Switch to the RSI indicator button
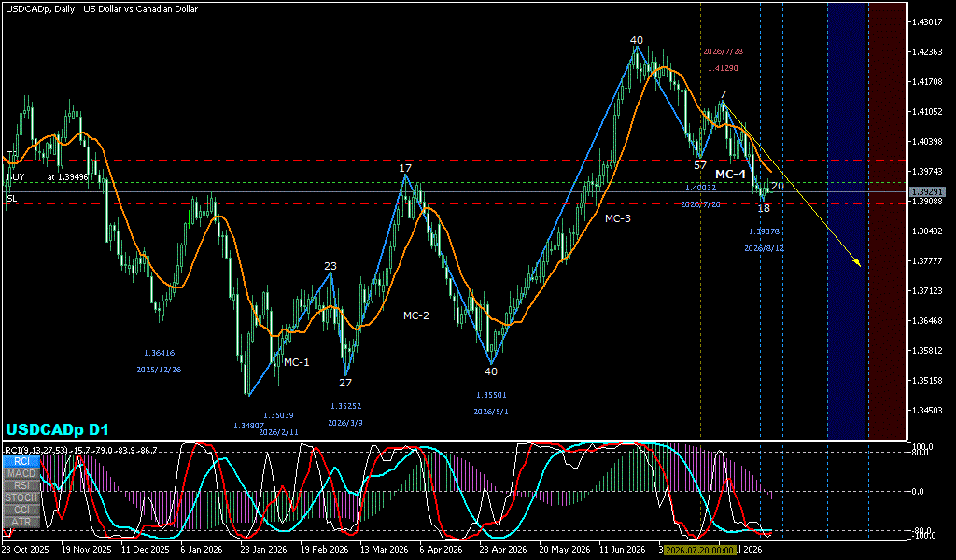This screenshot has height=560, width=956. pos(22,485)
